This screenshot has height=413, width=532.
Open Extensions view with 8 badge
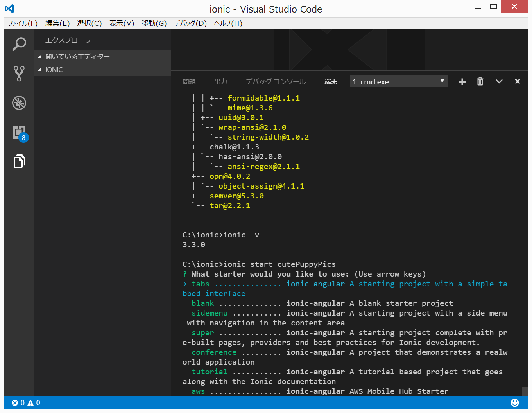[x=19, y=133]
